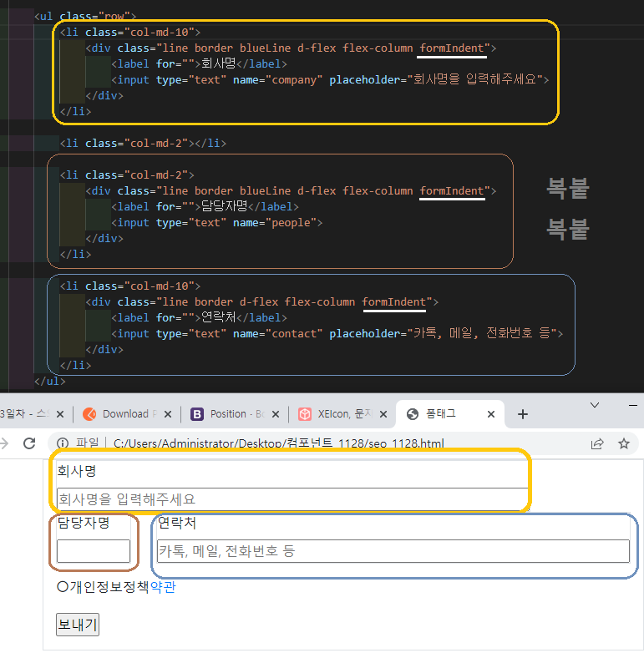Expand the tab search chevron
Viewport: 644px width, 653px height.
[x=595, y=405]
